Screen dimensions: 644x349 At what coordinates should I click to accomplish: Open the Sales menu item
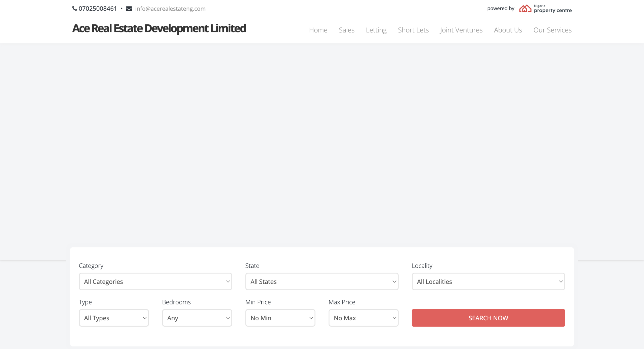tap(346, 30)
